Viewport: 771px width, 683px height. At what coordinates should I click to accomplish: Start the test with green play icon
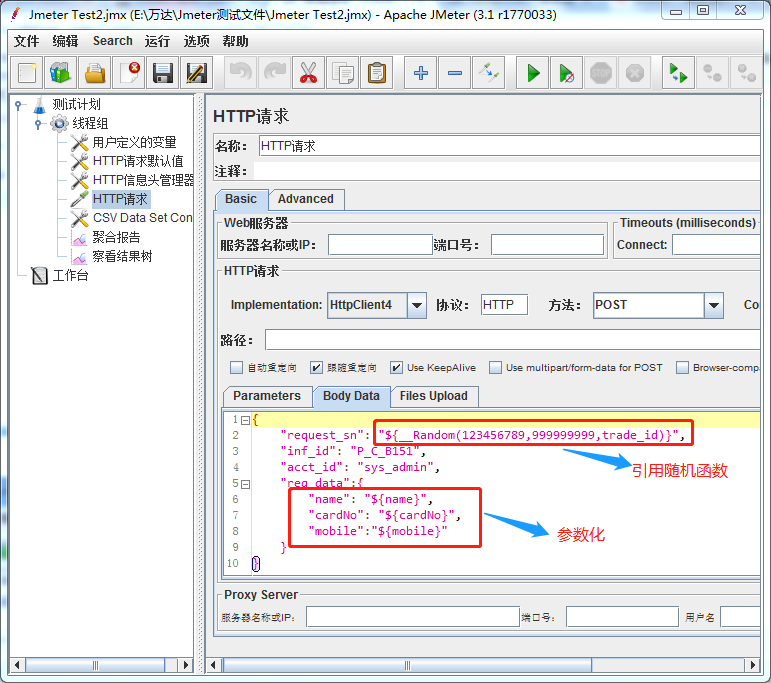coord(533,73)
